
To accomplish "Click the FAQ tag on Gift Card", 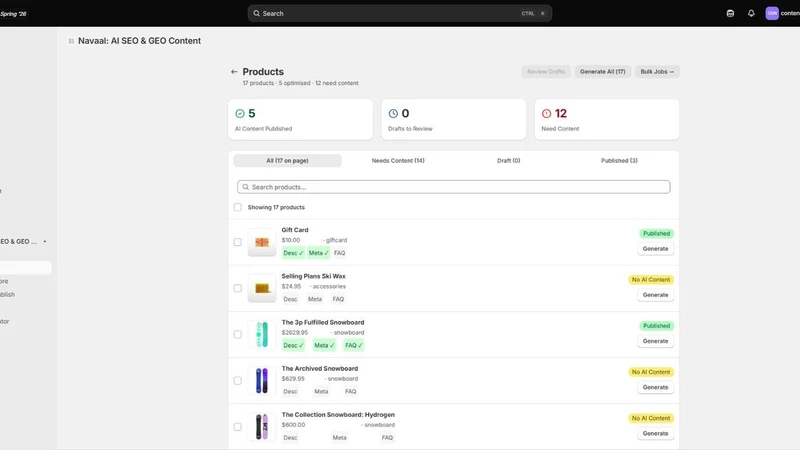I will point(339,253).
